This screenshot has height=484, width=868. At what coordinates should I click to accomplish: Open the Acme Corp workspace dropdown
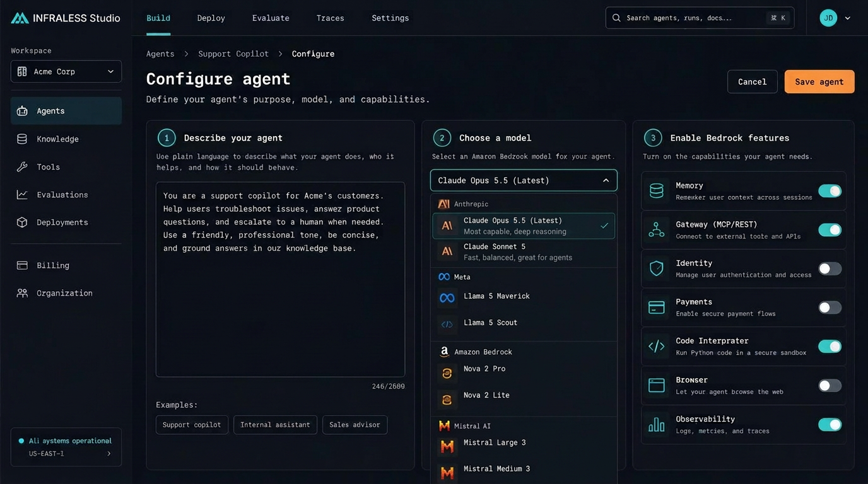click(x=66, y=72)
